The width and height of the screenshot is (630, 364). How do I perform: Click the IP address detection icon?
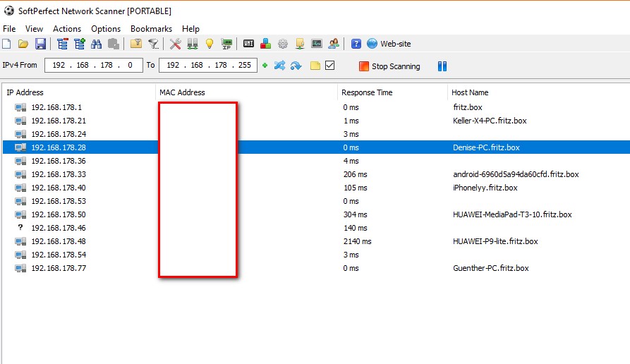[226, 44]
